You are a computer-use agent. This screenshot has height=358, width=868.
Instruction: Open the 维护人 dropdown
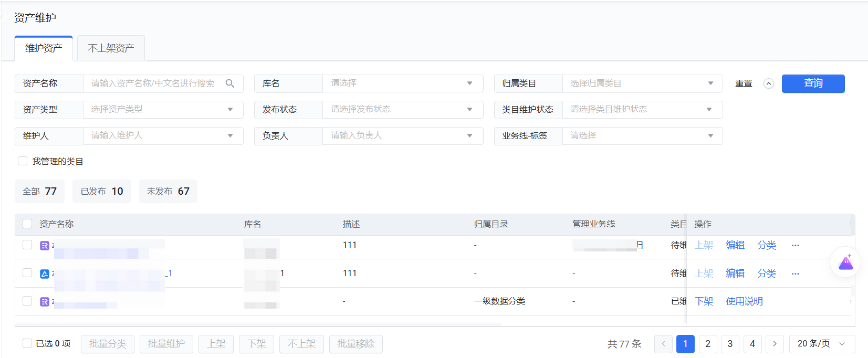pyautogui.click(x=163, y=136)
